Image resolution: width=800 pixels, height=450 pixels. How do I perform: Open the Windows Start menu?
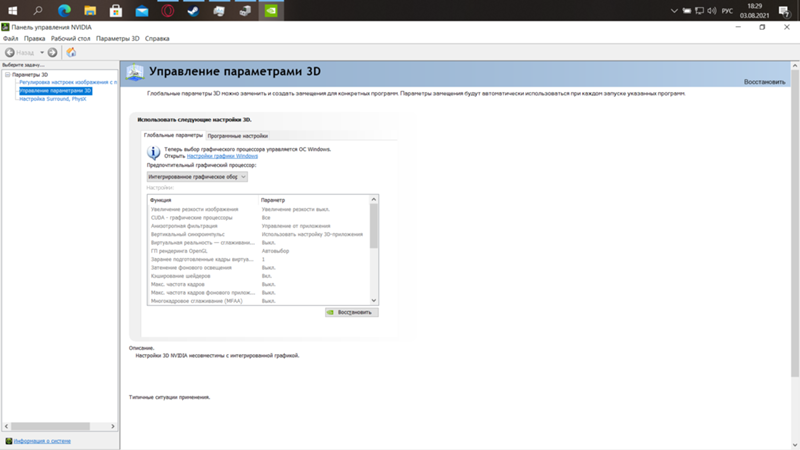tap(13, 10)
